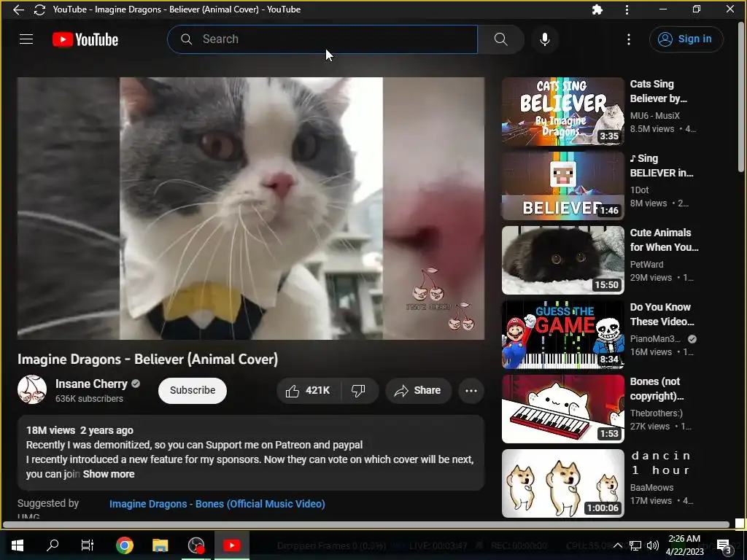This screenshot has width=747, height=560.
Task: Click the magnifier search submit button
Action: [500, 39]
